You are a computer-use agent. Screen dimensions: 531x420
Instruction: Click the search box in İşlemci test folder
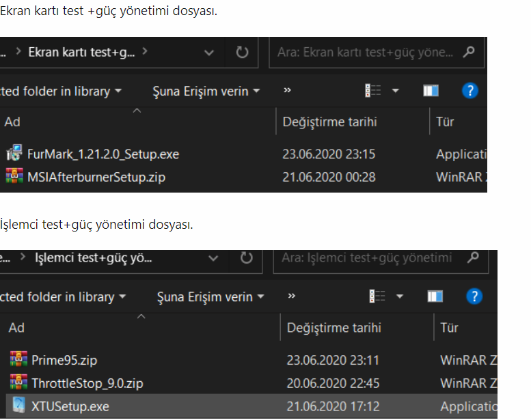(x=369, y=258)
